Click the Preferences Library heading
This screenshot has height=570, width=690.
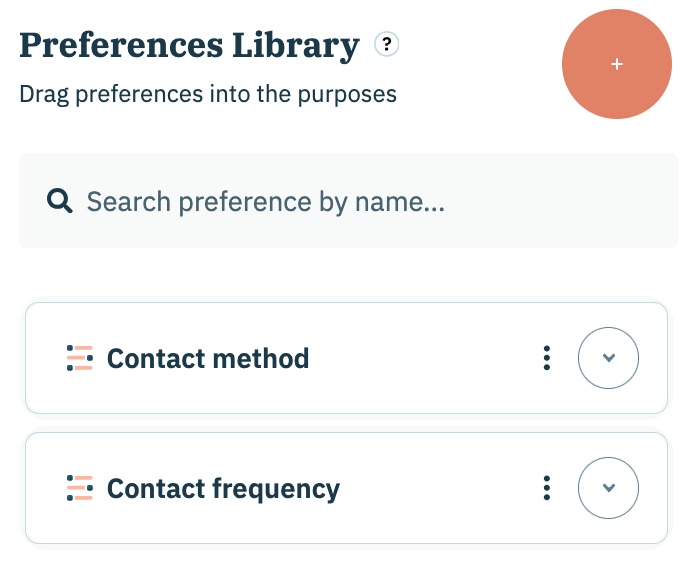tap(189, 45)
